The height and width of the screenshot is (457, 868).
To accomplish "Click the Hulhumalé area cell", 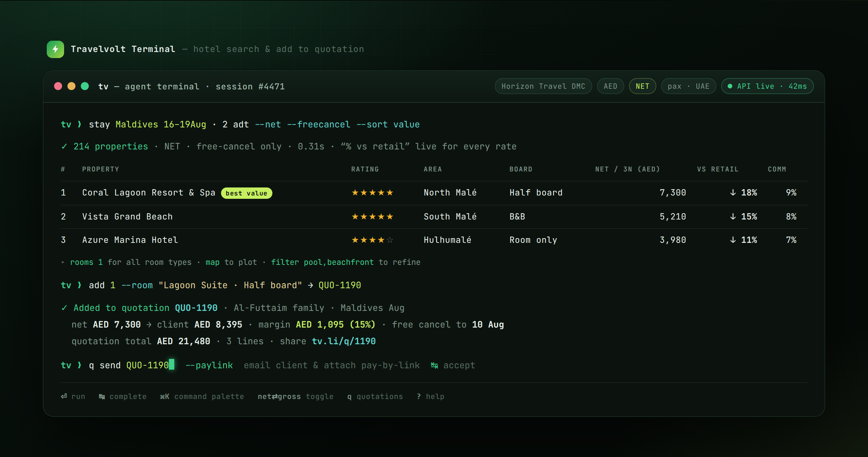I will (447, 240).
